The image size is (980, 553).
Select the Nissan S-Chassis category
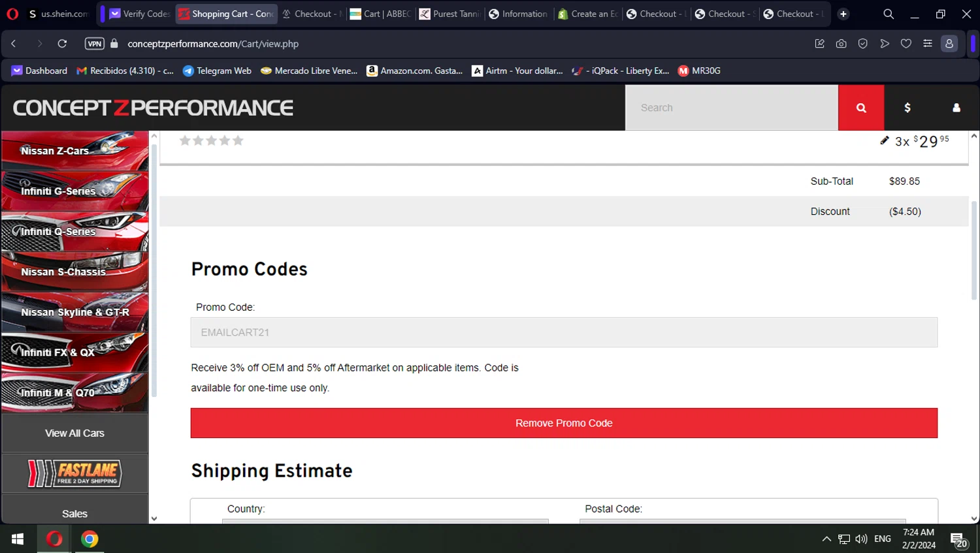coord(75,272)
